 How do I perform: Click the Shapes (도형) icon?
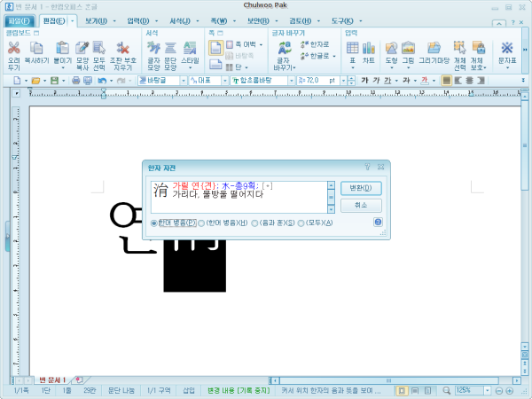(391, 48)
